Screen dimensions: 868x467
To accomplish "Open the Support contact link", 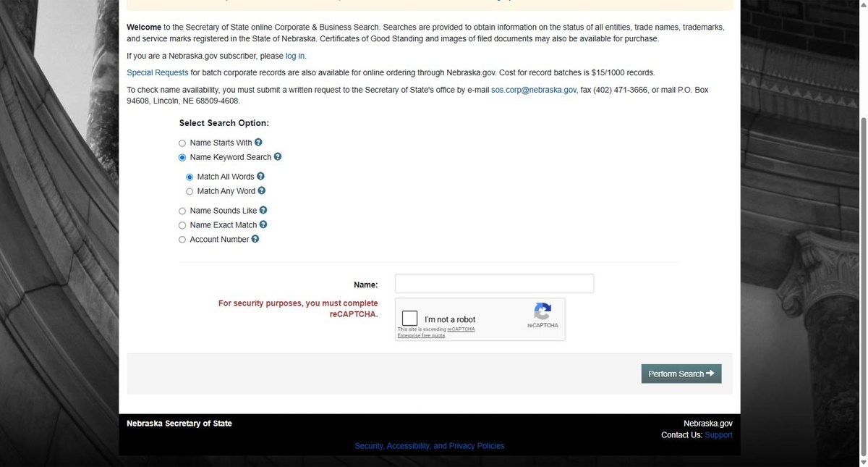I will click(718, 435).
